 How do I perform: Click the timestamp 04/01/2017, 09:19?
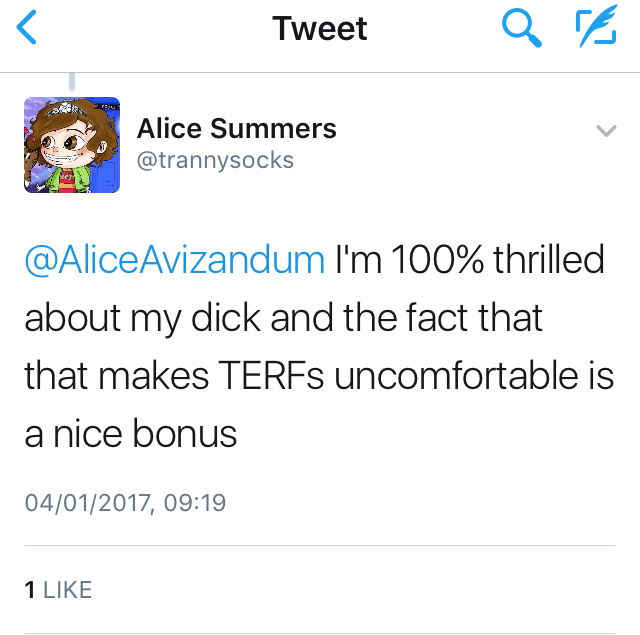point(125,501)
